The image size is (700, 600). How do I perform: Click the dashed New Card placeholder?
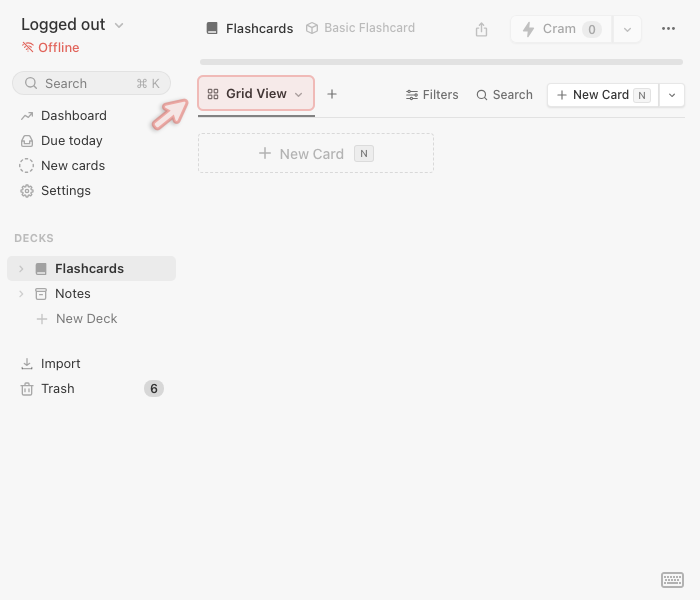point(315,153)
